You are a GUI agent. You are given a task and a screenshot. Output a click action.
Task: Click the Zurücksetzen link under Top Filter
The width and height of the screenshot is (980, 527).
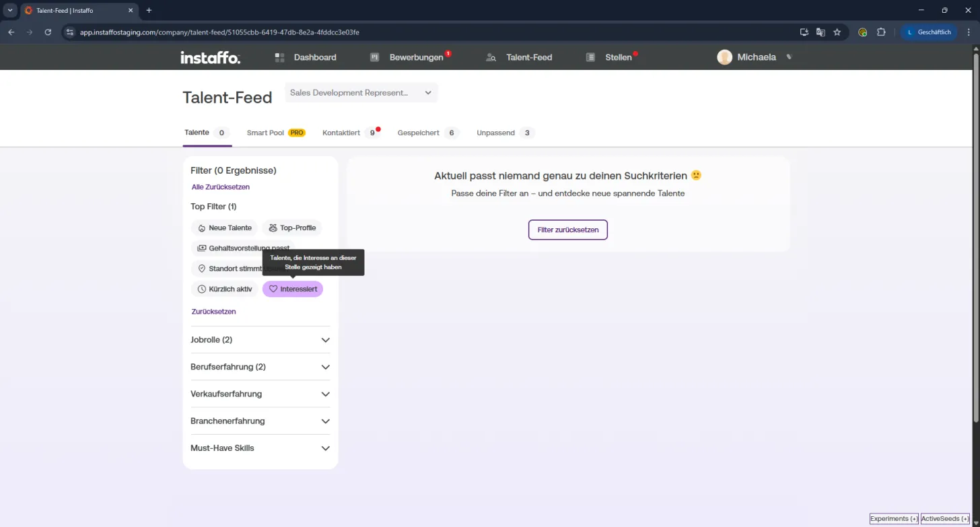pos(213,312)
